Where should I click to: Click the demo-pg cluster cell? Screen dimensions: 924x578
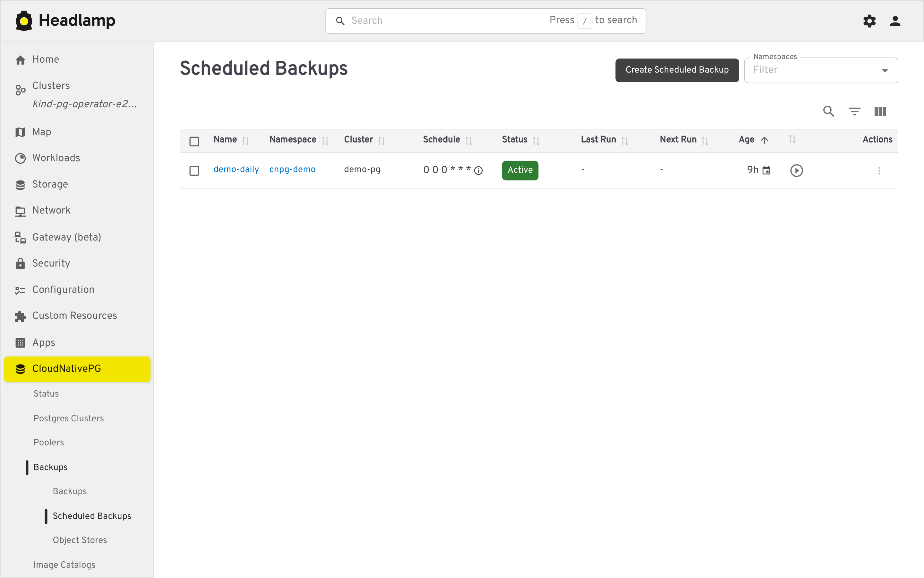coord(362,169)
